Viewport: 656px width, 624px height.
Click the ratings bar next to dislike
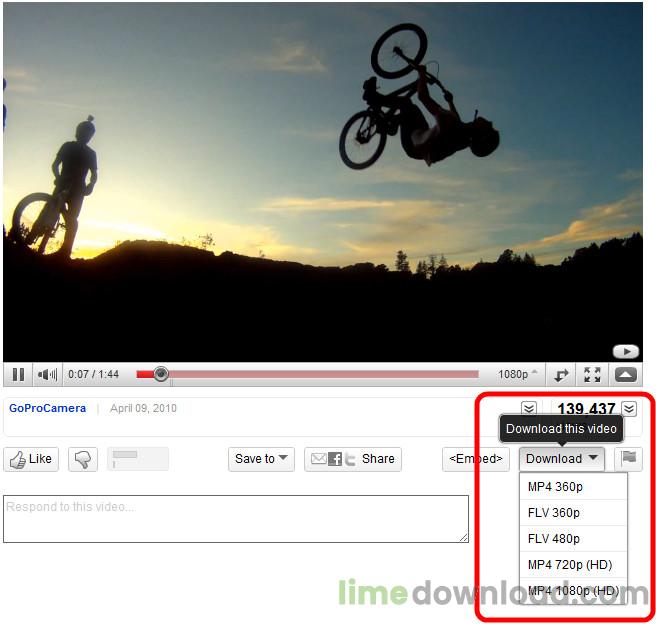(138, 459)
